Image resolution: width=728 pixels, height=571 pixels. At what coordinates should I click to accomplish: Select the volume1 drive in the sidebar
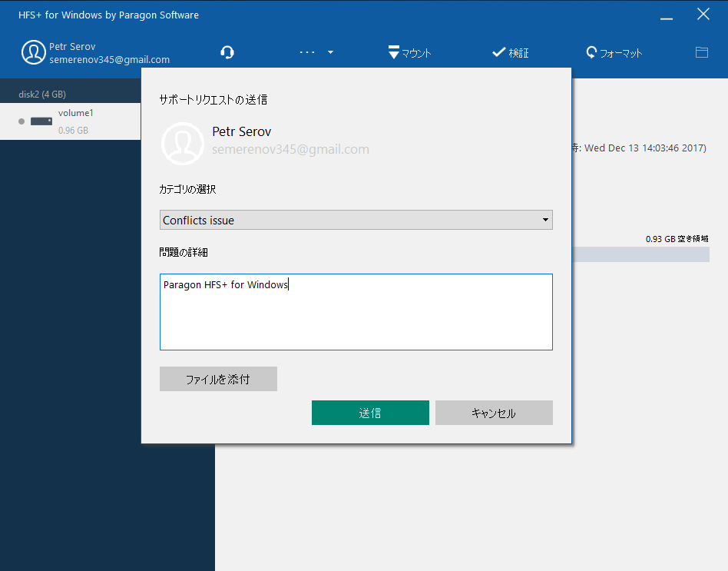[70, 121]
